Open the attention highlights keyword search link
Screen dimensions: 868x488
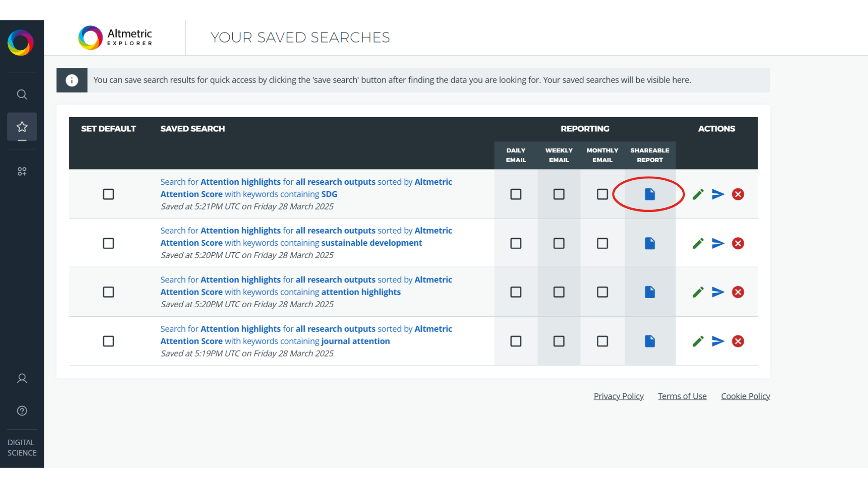click(x=306, y=286)
